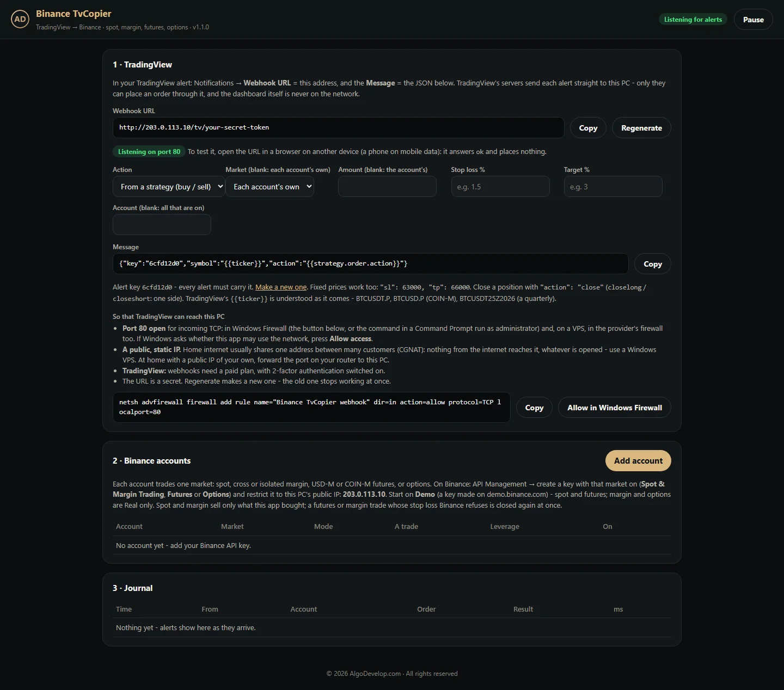This screenshot has width=784, height=690.
Task: Click the Target % field
Action: 613,187
